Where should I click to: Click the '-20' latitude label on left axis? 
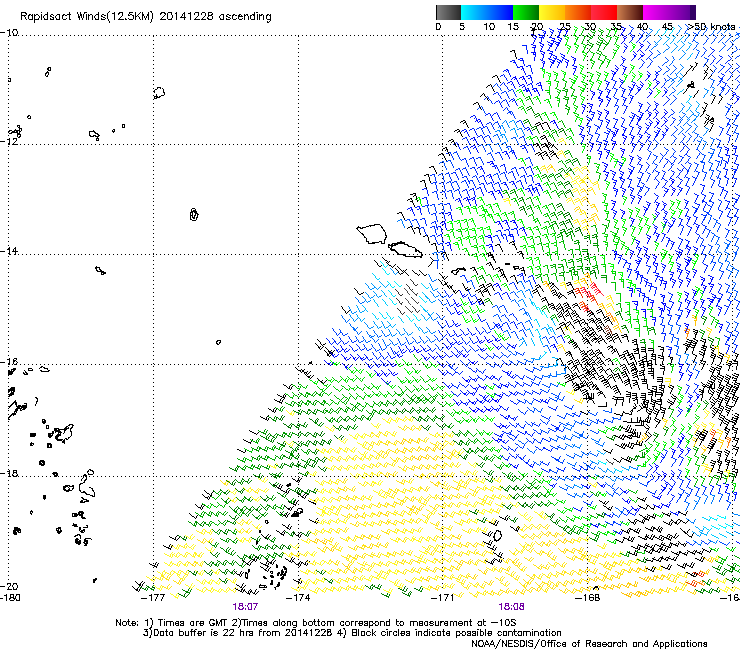(9, 586)
